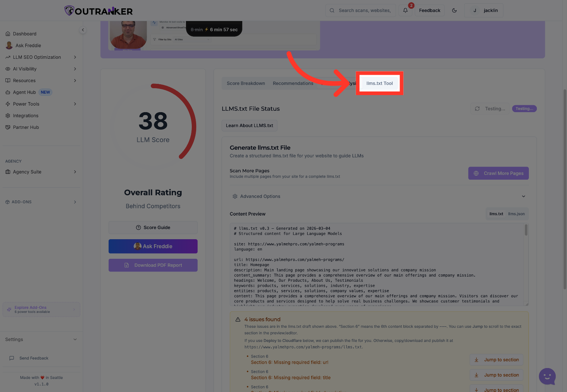The width and height of the screenshot is (567, 392).
Task: Switch to the Score Breakdown tab
Action: pyautogui.click(x=246, y=83)
